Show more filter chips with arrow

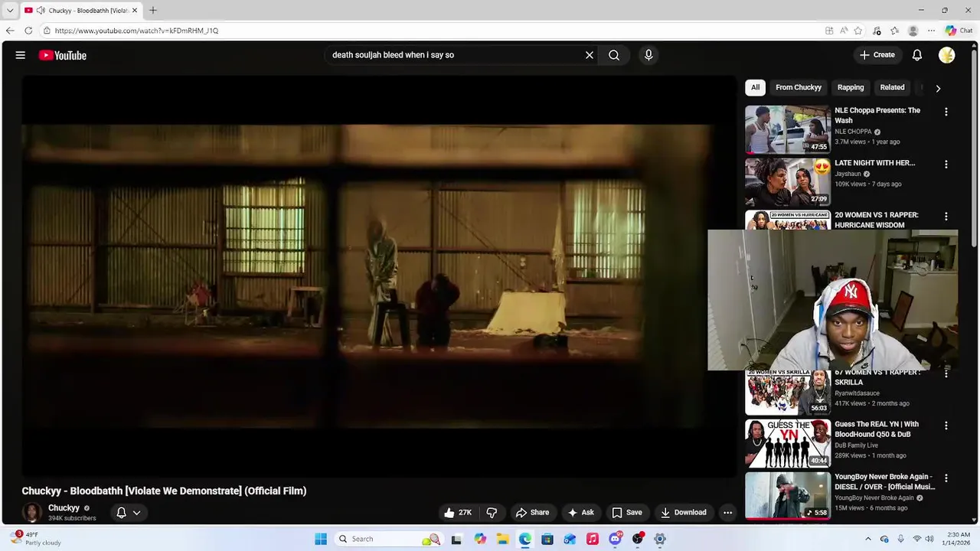click(x=938, y=88)
